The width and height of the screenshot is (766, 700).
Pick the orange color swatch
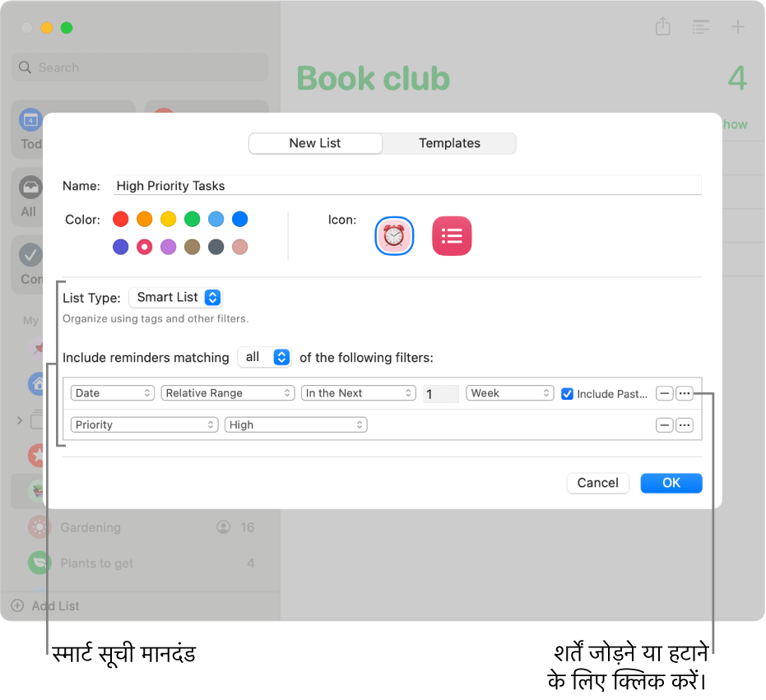click(145, 220)
